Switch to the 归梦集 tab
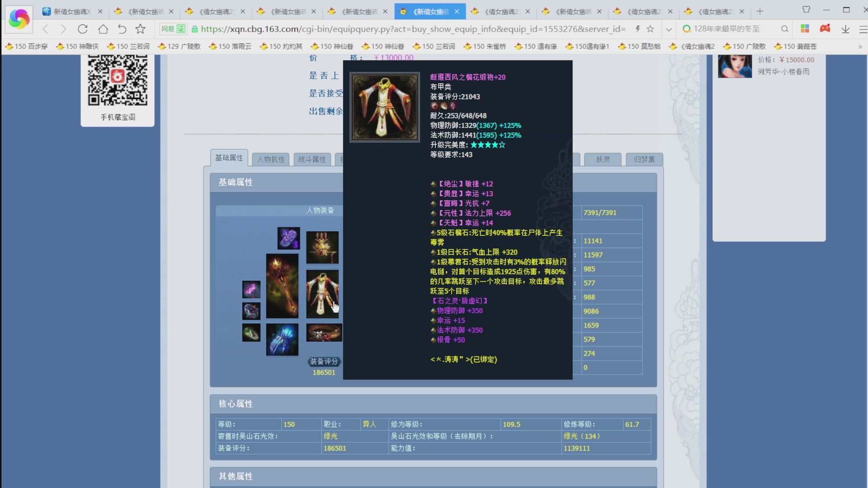 point(644,159)
